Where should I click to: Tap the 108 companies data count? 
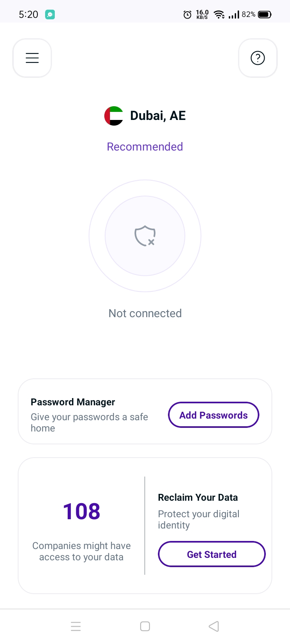81,511
